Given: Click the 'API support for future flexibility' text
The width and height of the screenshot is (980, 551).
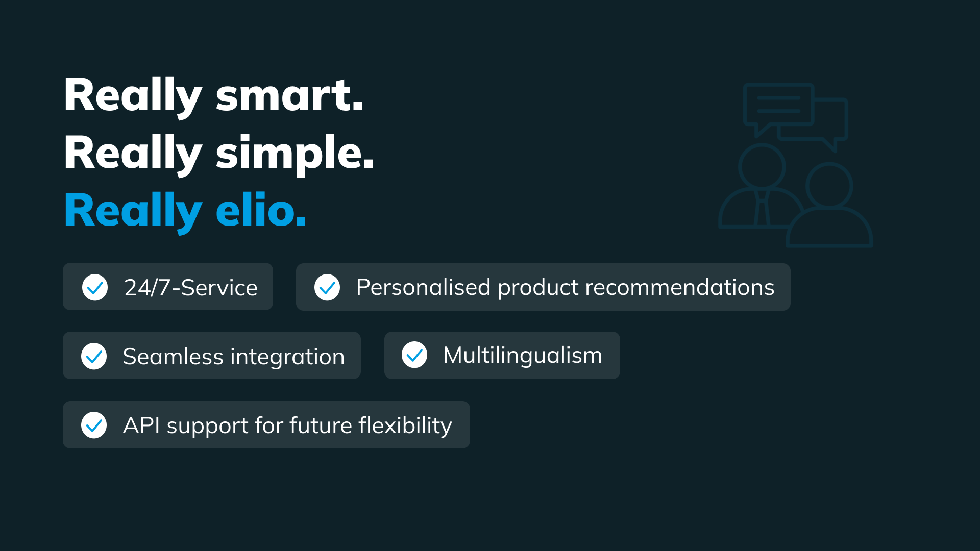Looking at the screenshot, I should coord(287,425).
